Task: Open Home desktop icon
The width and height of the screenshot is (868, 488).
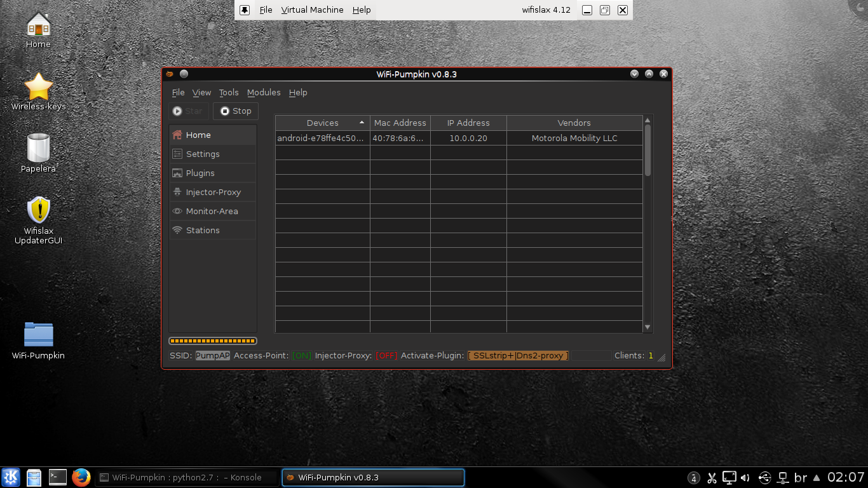Action: click(38, 29)
